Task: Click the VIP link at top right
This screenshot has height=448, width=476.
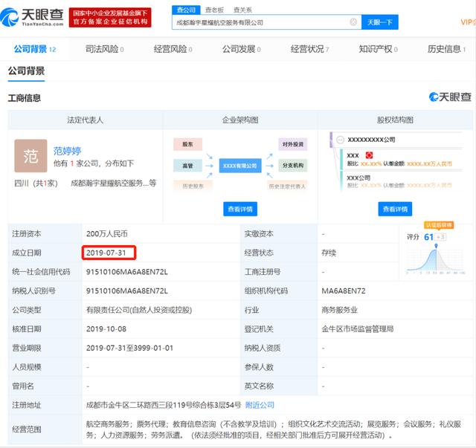Action: pyautogui.click(x=468, y=22)
